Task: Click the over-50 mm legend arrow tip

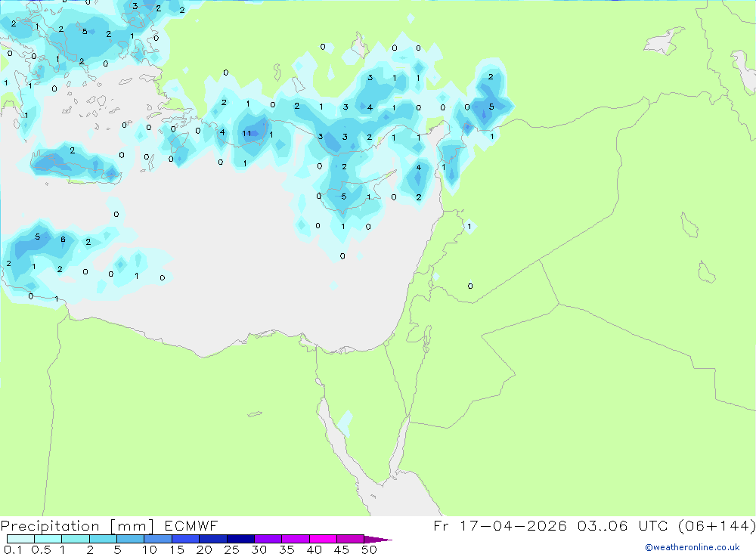Action: point(379,539)
